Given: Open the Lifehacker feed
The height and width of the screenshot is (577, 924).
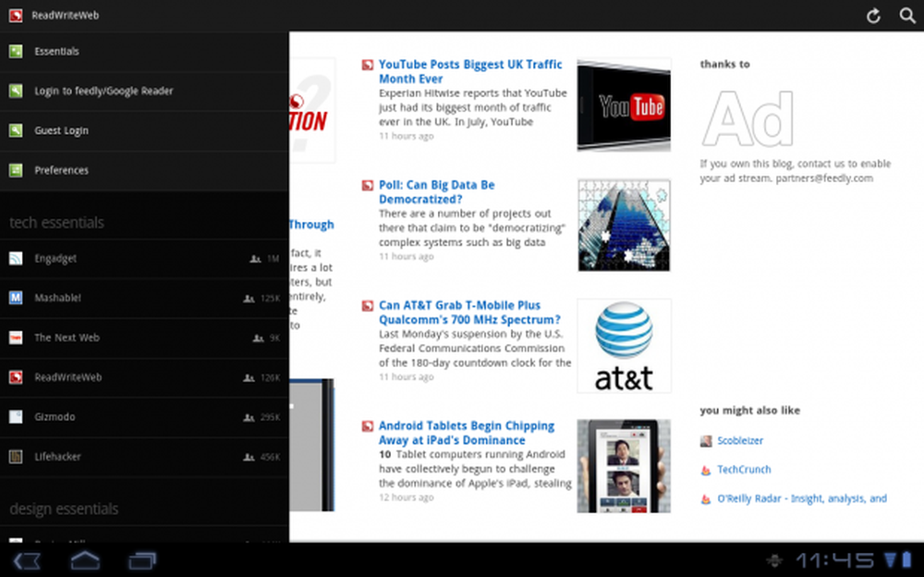Looking at the screenshot, I should tap(144, 457).
